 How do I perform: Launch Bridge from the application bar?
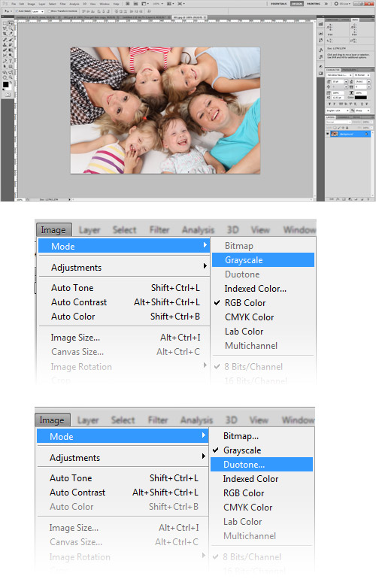[127, 4]
